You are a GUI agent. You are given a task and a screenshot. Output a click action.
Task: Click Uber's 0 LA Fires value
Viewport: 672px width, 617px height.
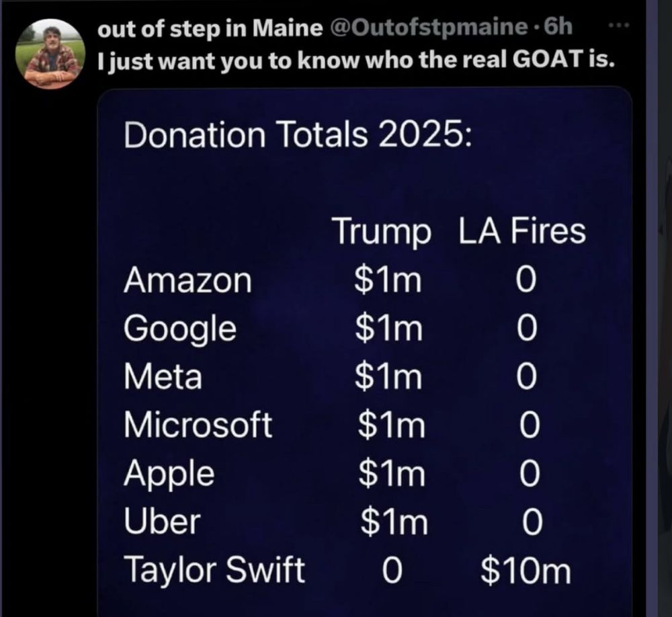tap(533, 522)
